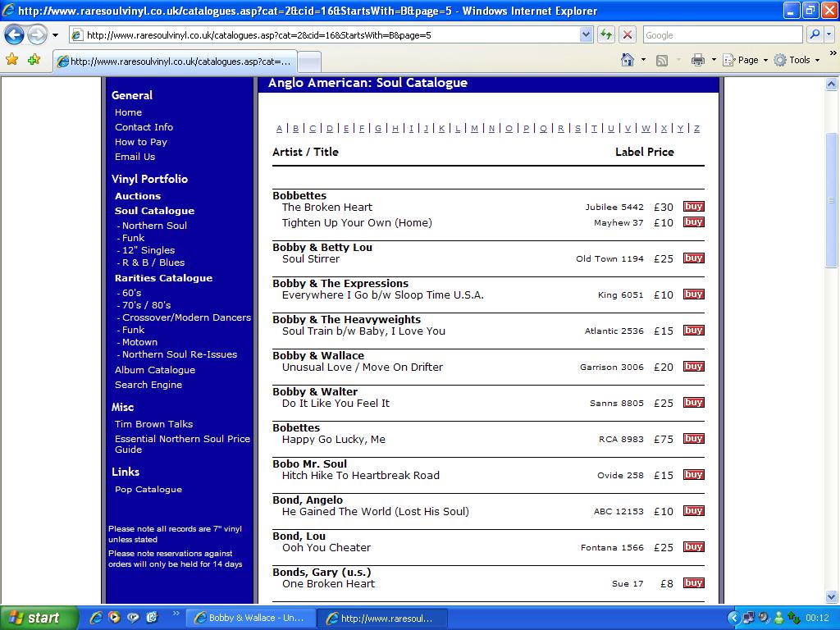Switch to raresoul taskbar window button

tap(381, 619)
